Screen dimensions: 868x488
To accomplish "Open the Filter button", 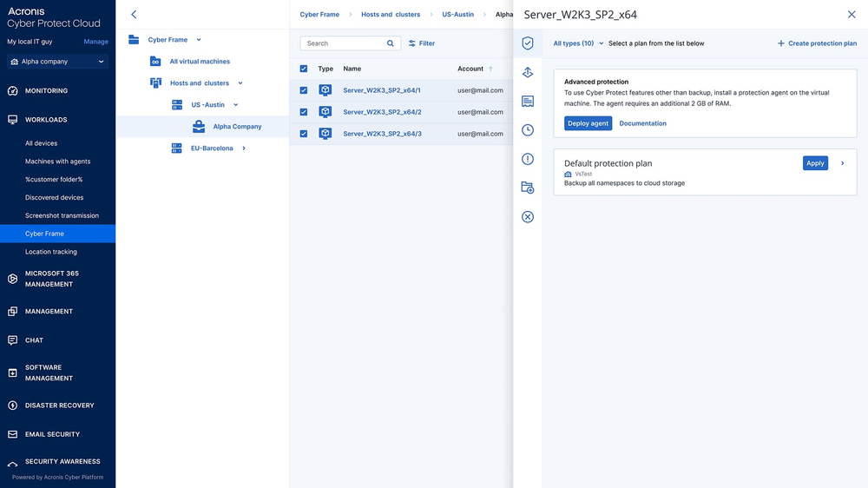I will [422, 43].
